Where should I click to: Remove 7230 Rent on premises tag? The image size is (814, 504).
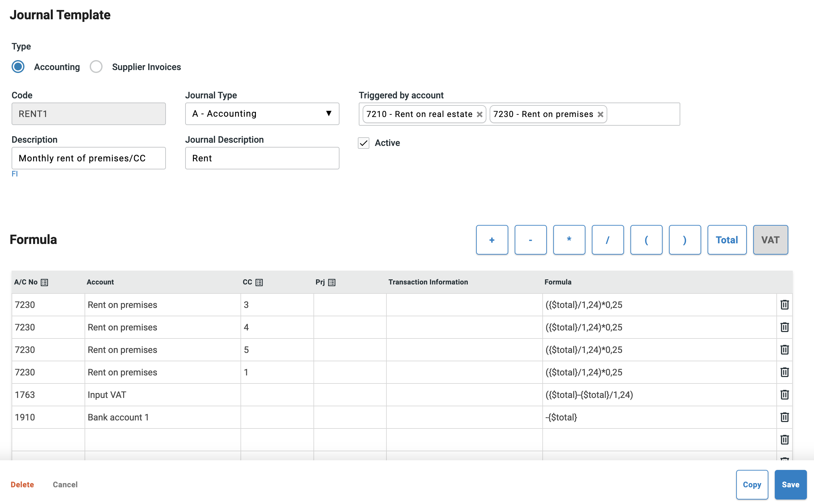pos(600,114)
